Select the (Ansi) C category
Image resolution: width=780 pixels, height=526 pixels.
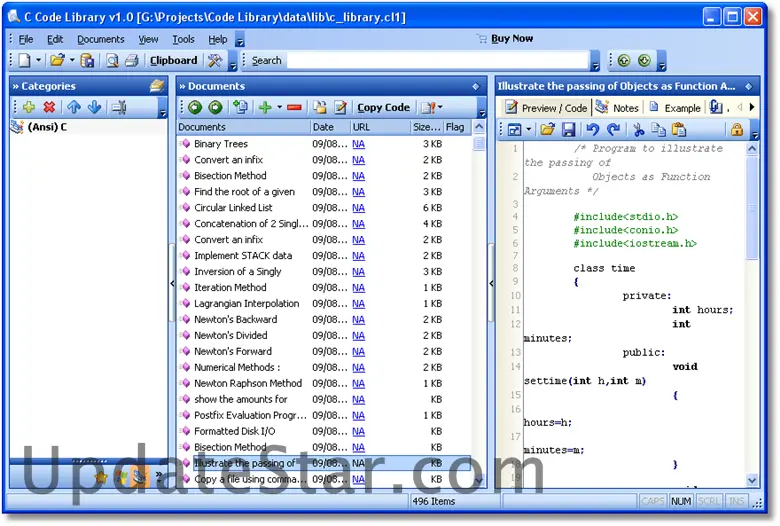48,127
